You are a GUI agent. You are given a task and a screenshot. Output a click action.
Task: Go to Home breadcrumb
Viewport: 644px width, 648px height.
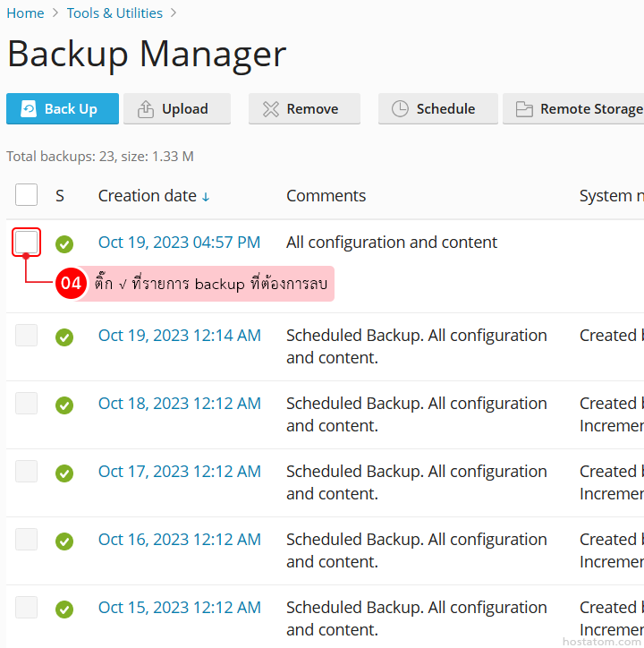click(25, 13)
